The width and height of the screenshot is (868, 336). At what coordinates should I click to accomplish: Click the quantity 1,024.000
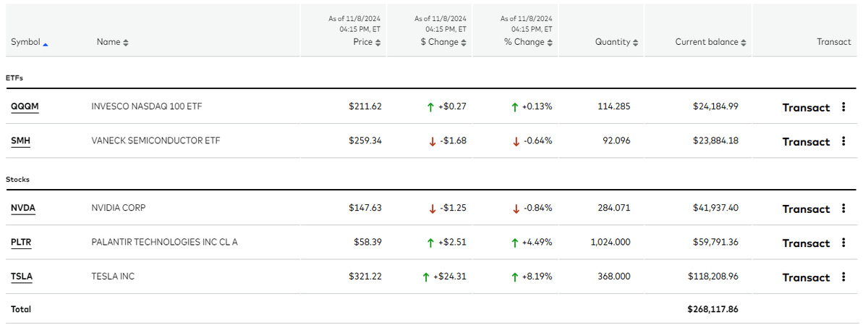610,242
